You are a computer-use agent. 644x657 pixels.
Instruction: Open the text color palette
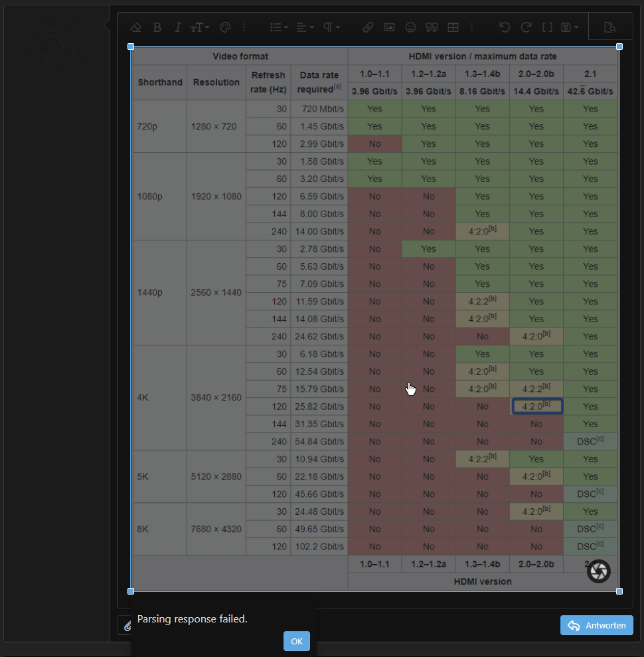(x=225, y=28)
